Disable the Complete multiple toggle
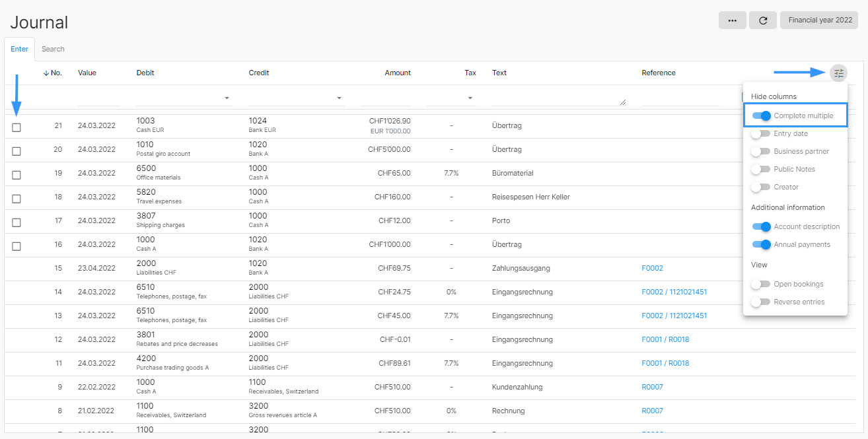Screen dimensions: 868x439 pos(762,116)
